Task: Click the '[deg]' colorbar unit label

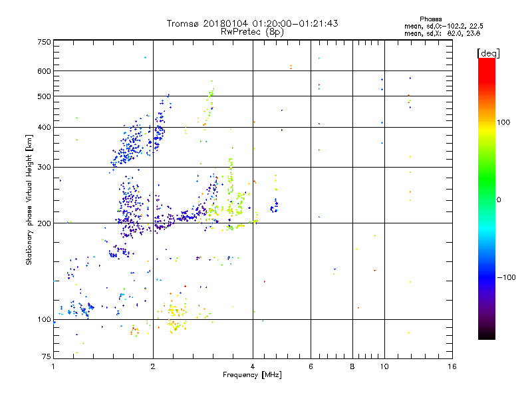Action: (x=488, y=53)
